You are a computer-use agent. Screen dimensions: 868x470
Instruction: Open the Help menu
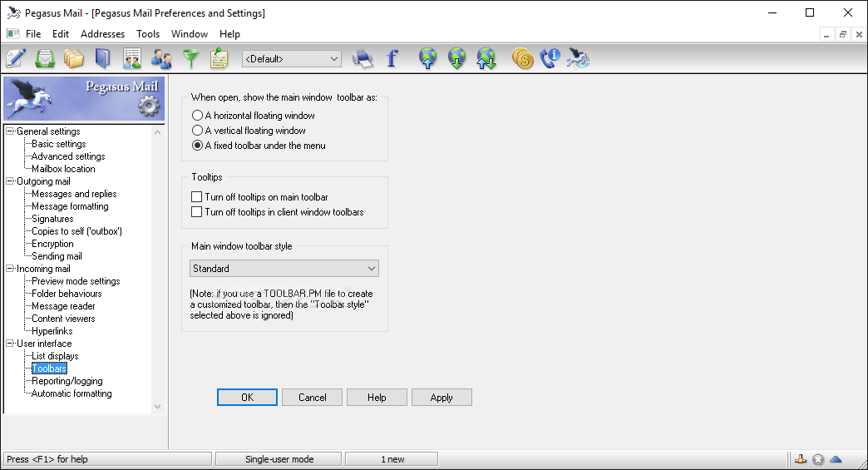[x=229, y=34]
